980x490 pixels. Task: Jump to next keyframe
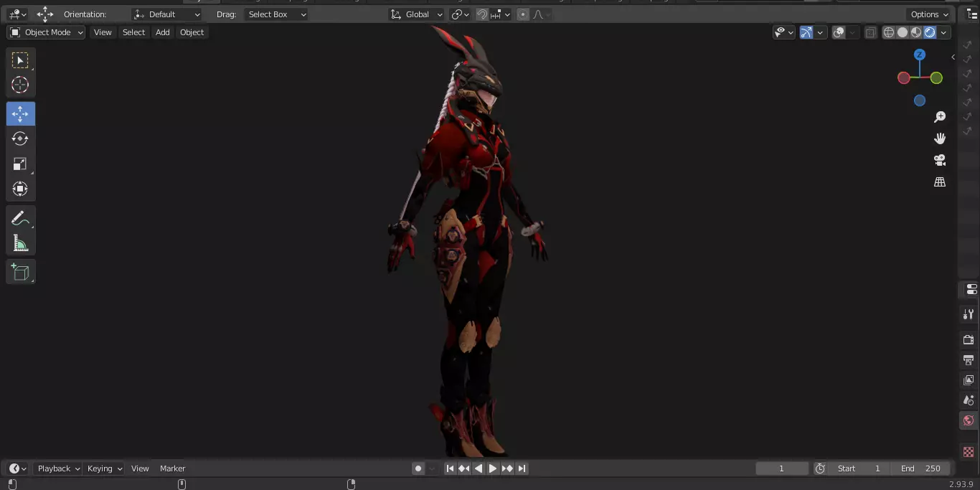coord(507,468)
